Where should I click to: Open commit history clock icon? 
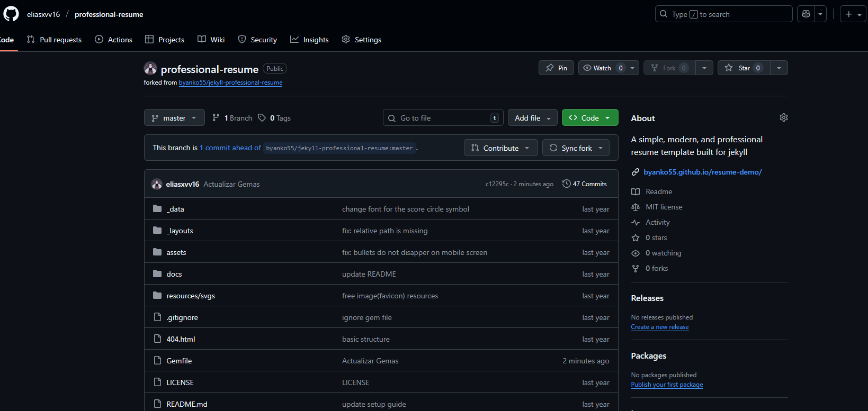click(566, 184)
